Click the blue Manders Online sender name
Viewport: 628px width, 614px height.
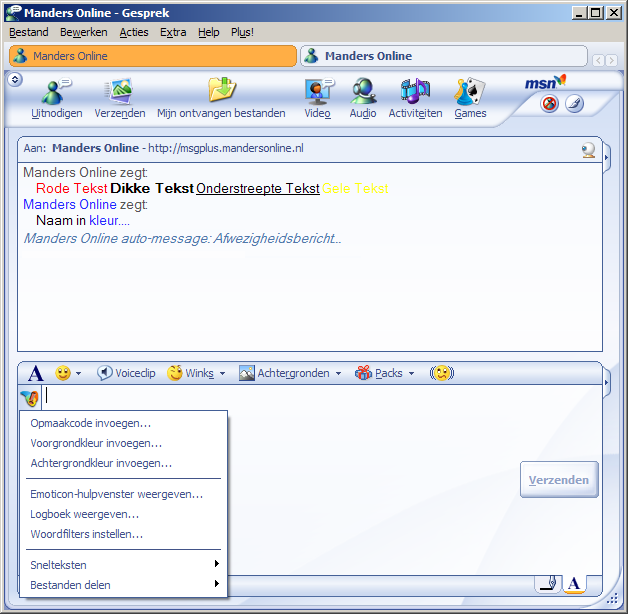[70, 204]
